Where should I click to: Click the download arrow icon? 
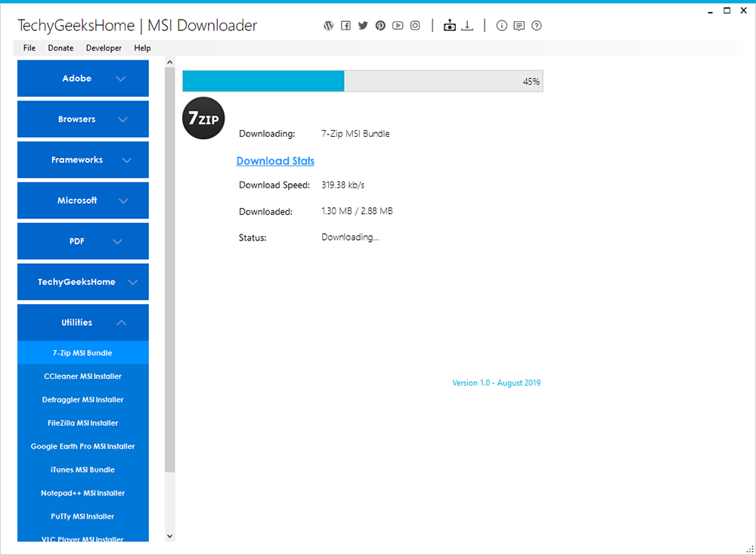tap(467, 25)
